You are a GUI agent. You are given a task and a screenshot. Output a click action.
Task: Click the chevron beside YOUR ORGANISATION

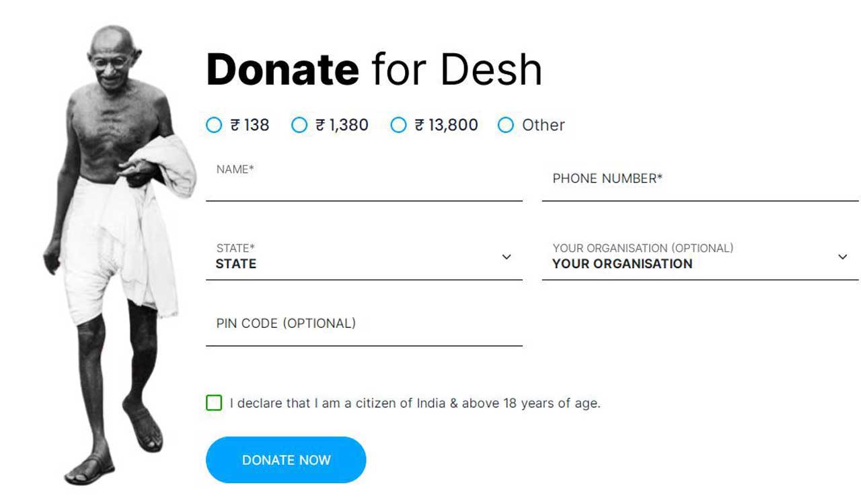(x=842, y=257)
